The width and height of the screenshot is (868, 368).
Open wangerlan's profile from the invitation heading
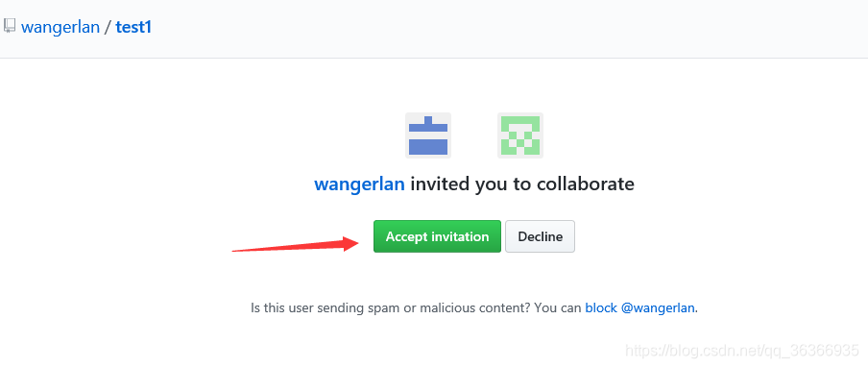(359, 184)
